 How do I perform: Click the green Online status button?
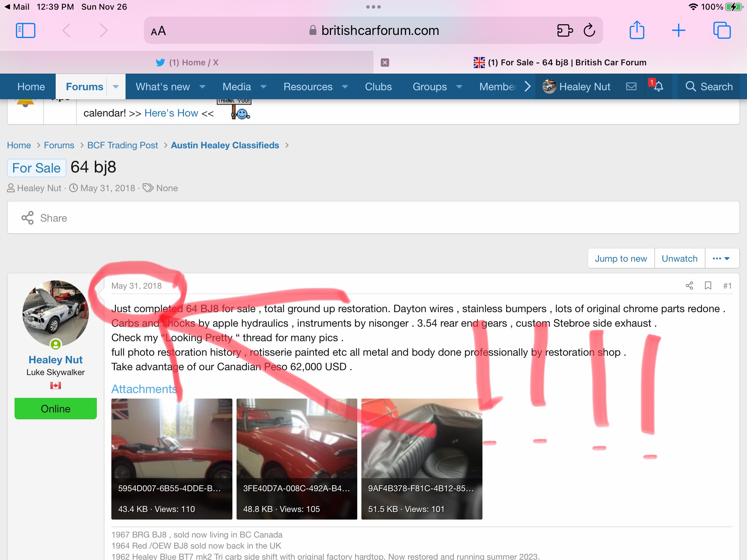(x=55, y=409)
